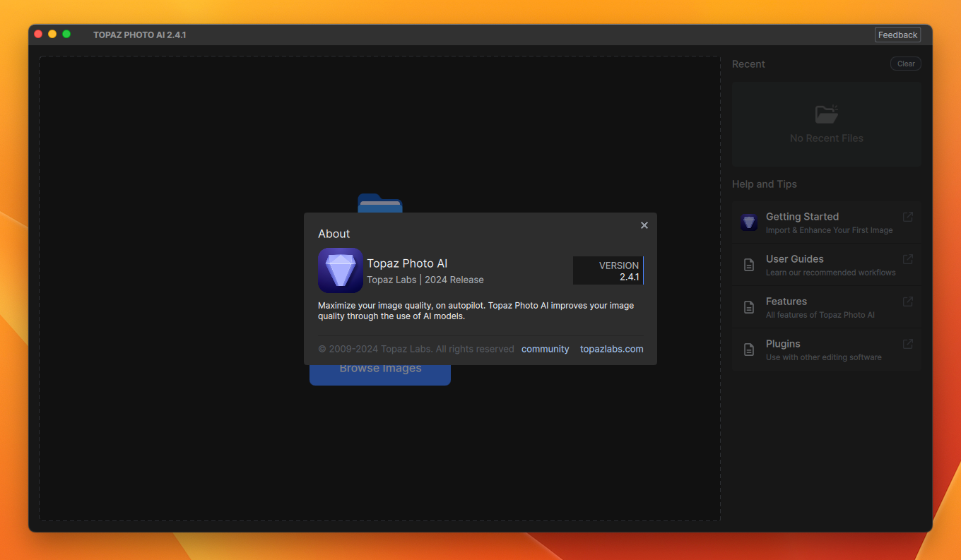Click 'Use with other editing software' subtitle
961x560 pixels.
[824, 357]
